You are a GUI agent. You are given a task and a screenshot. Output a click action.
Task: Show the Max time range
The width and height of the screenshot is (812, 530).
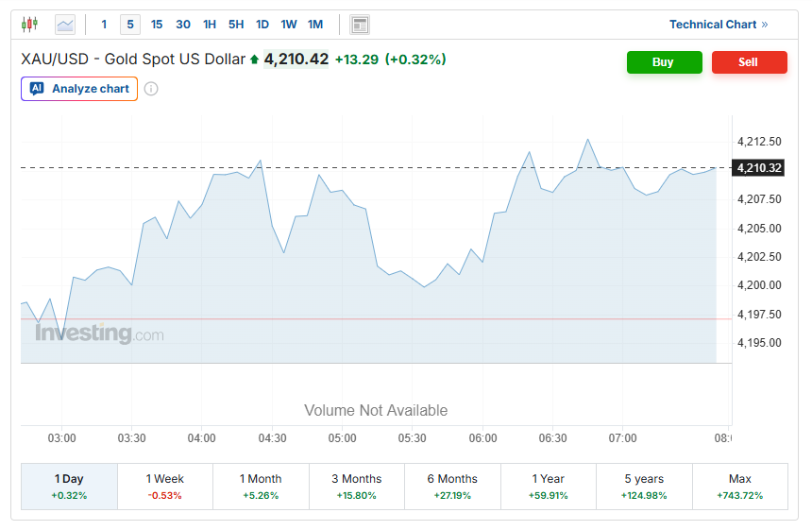(740, 487)
